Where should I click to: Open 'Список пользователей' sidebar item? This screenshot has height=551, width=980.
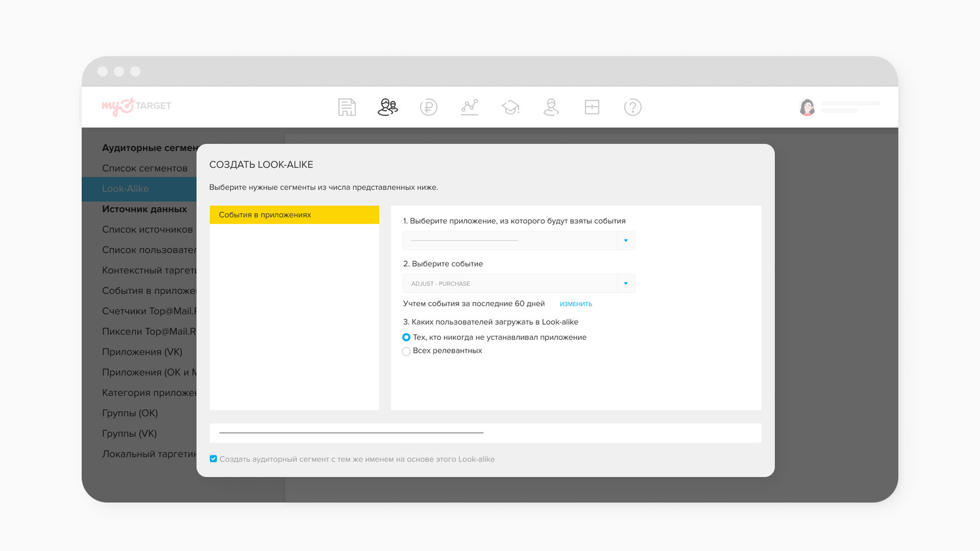pos(149,250)
